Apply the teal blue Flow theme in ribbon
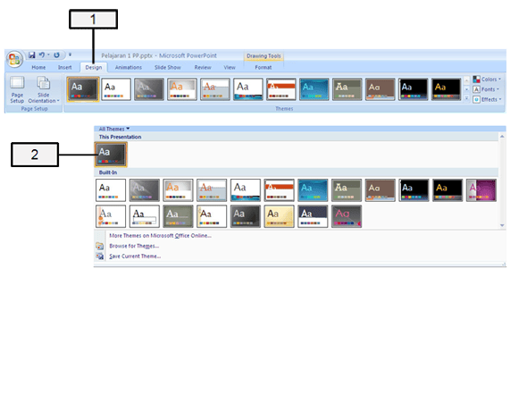The image size is (527, 420). point(314,89)
